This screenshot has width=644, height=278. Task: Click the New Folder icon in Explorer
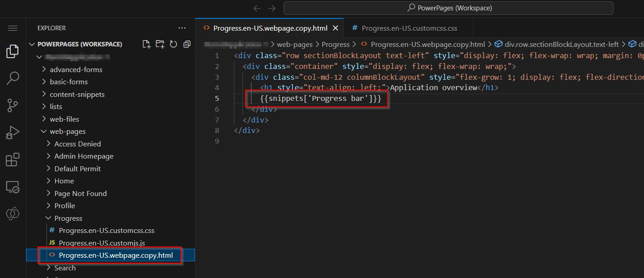tap(160, 44)
